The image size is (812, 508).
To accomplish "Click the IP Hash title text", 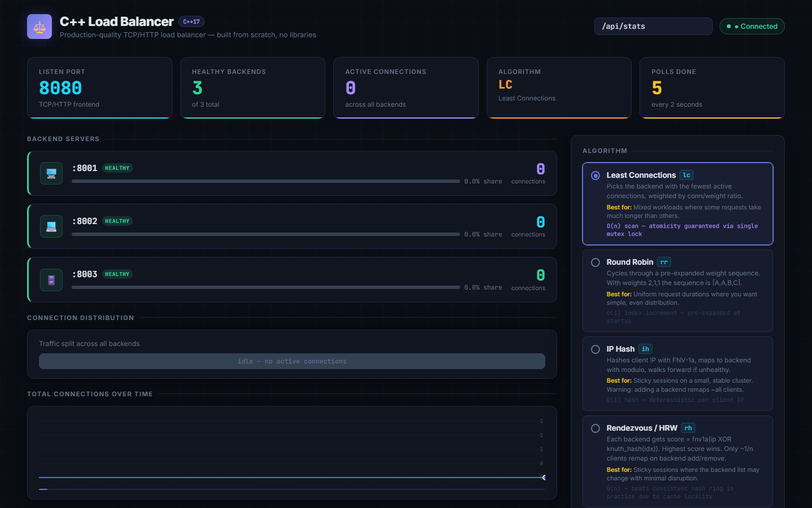I will pos(620,349).
